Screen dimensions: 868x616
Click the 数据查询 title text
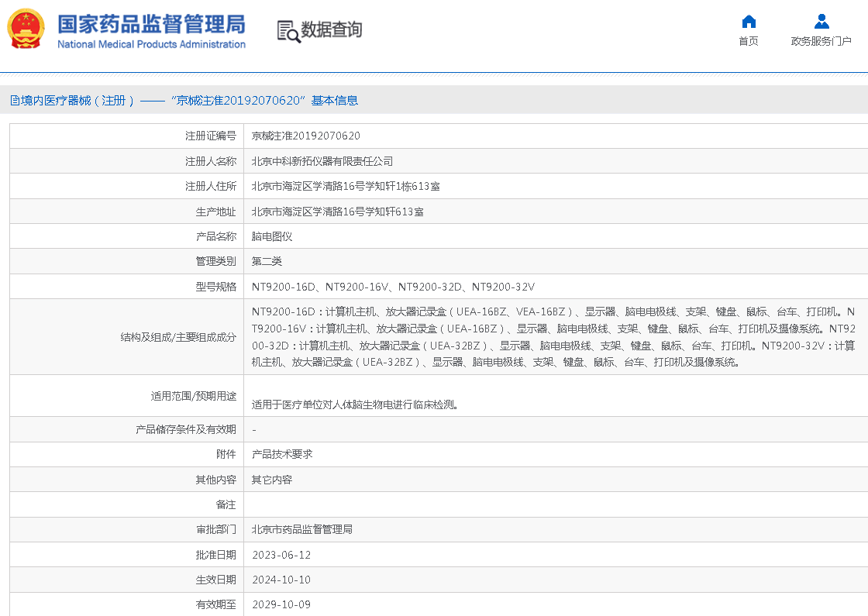[x=332, y=30]
